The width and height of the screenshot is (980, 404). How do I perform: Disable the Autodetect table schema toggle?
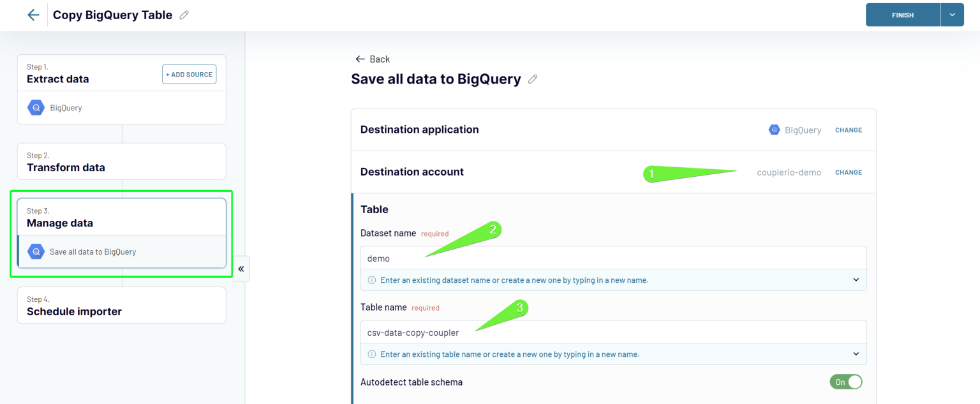[845, 381]
